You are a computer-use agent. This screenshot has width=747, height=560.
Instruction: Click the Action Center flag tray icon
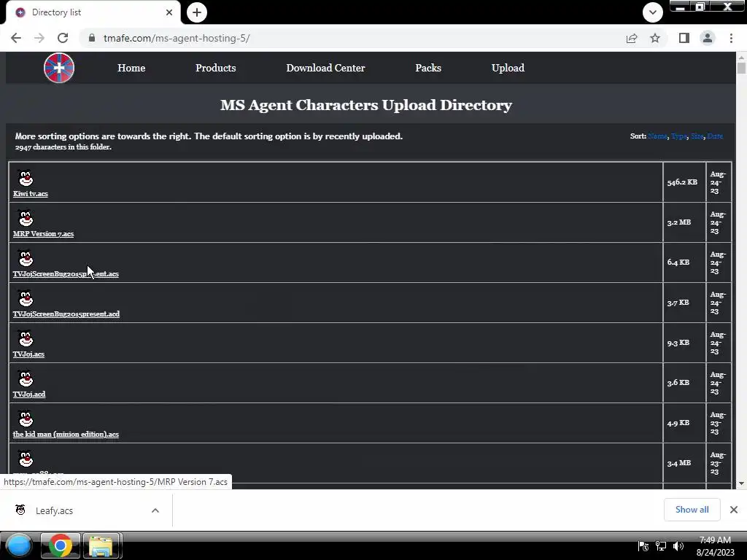click(643, 546)
